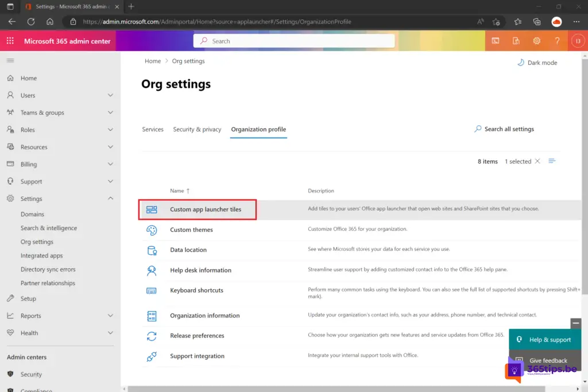Clear the 1 selected item
This screenshot has height=392, width=588.
point(537,161)
